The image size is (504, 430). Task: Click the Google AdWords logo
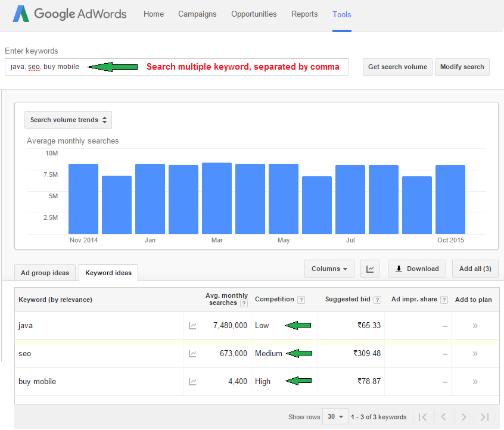click(x=70, y=14)
